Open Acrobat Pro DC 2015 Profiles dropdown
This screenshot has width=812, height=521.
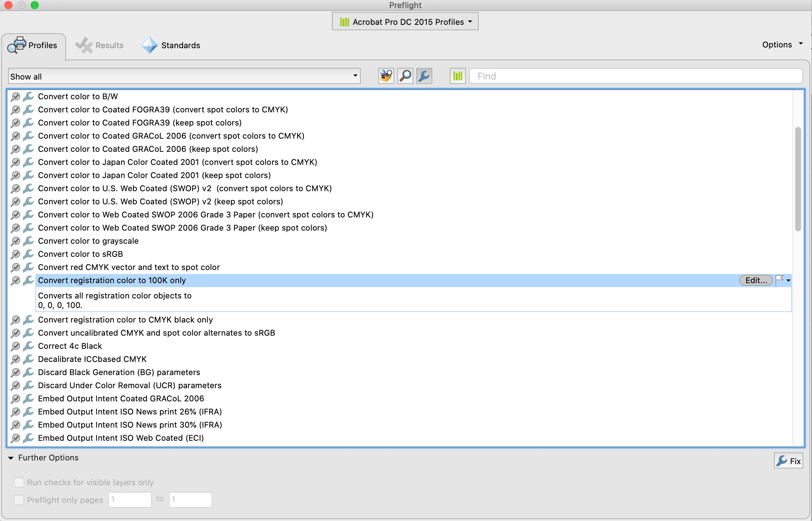point(405,22)
